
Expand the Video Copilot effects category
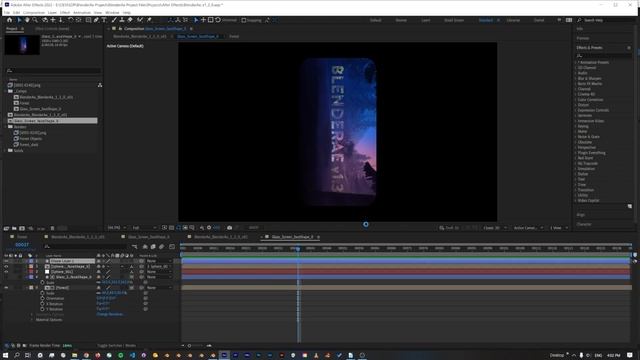point(576,200)
